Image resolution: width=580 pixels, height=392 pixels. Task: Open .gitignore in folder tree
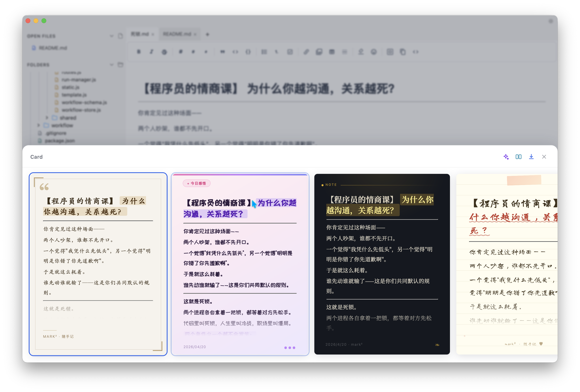(56, 133)
